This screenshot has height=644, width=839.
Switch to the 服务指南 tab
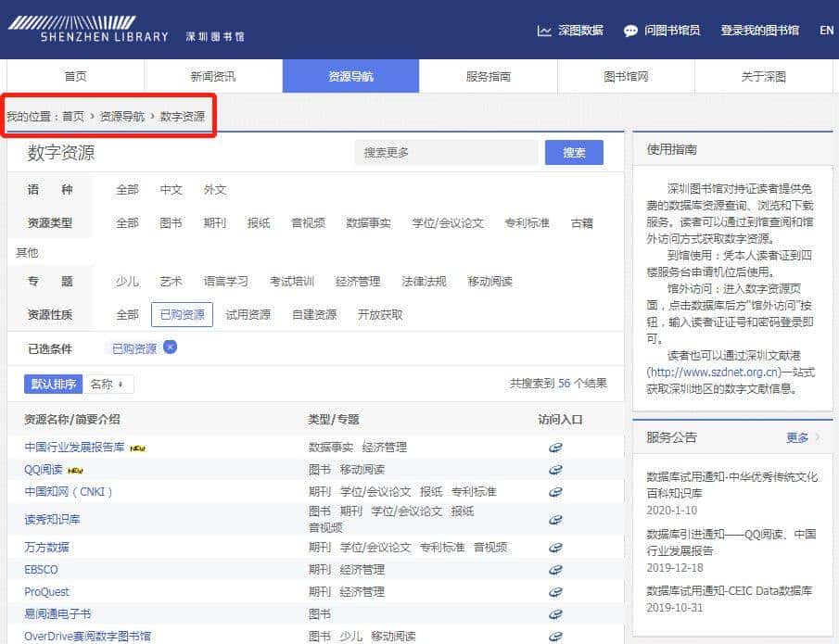(489, 76)
